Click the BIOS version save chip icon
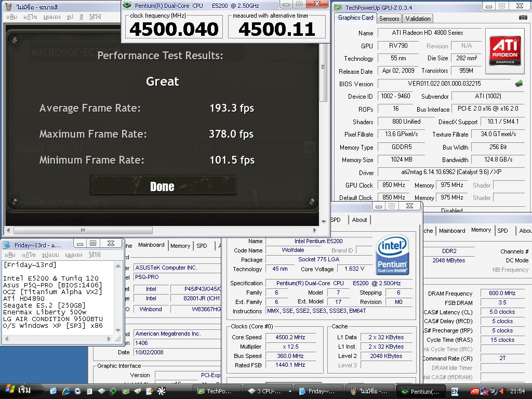The height and width of the screenshot is (399, 532). point(519,84)
